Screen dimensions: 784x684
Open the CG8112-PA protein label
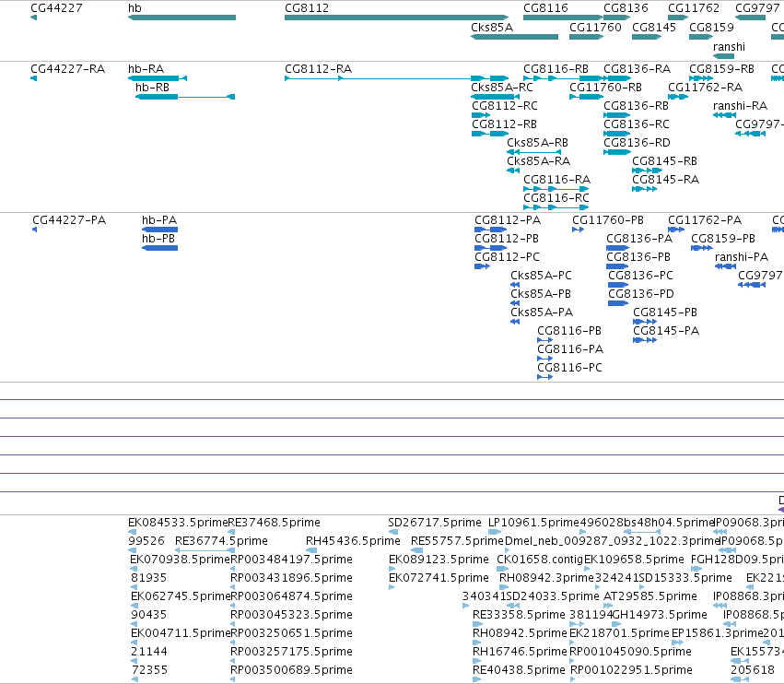508,220
